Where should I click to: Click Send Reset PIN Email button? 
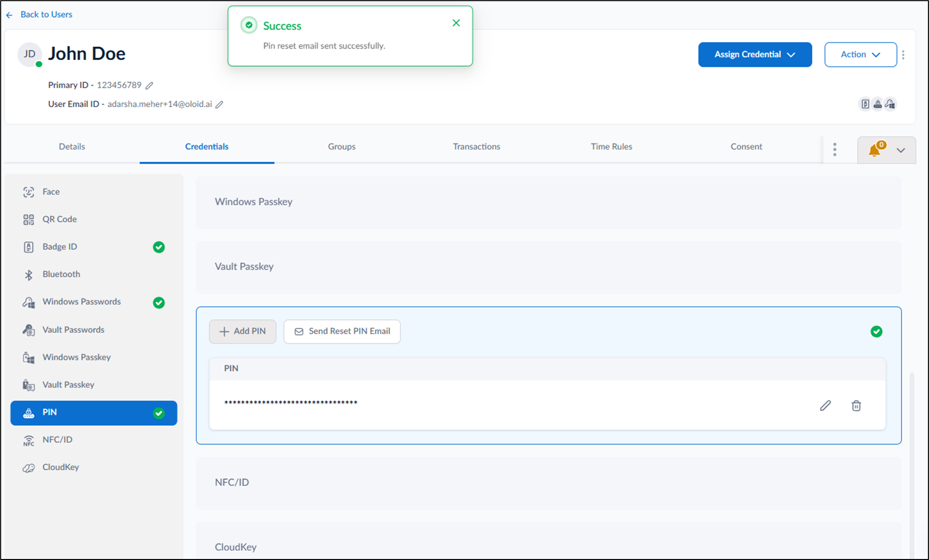click(342, 331)
